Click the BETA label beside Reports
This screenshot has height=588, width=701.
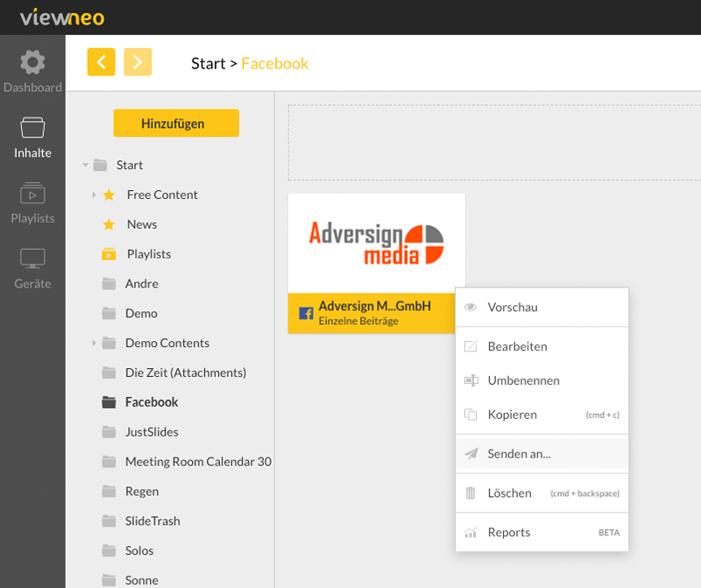(609, 533)
